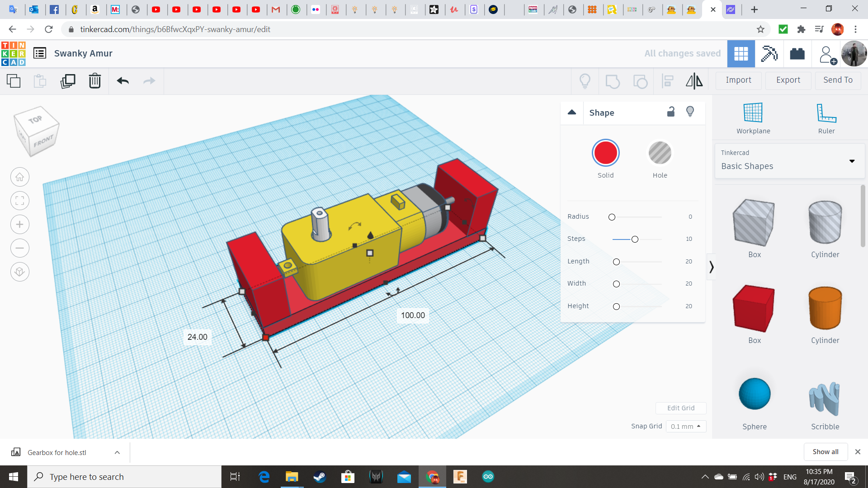This screenshot has width=868, height=488.
Task: Click Home view button
Action: pos(20,177)
